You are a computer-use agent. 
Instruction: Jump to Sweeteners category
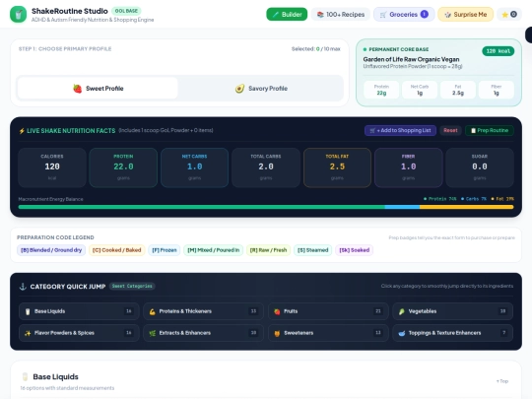(328, 333)
